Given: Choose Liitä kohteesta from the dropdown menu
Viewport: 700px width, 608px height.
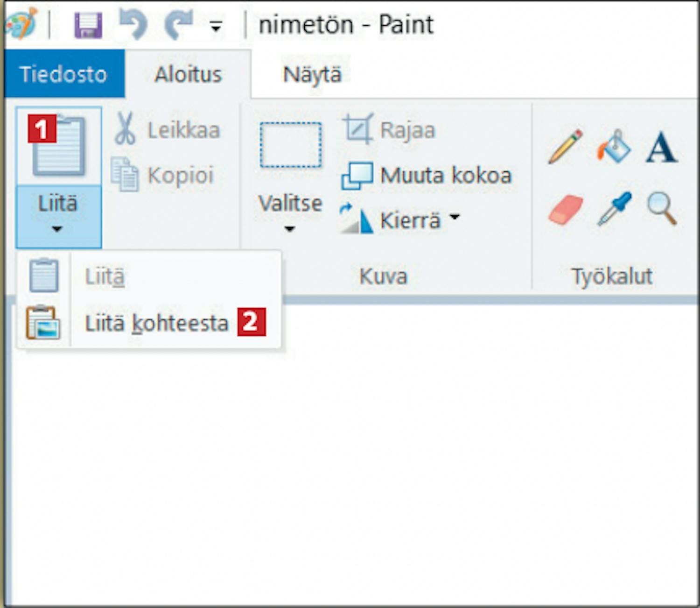Looking at the screenshot, I should pos(149,322).
